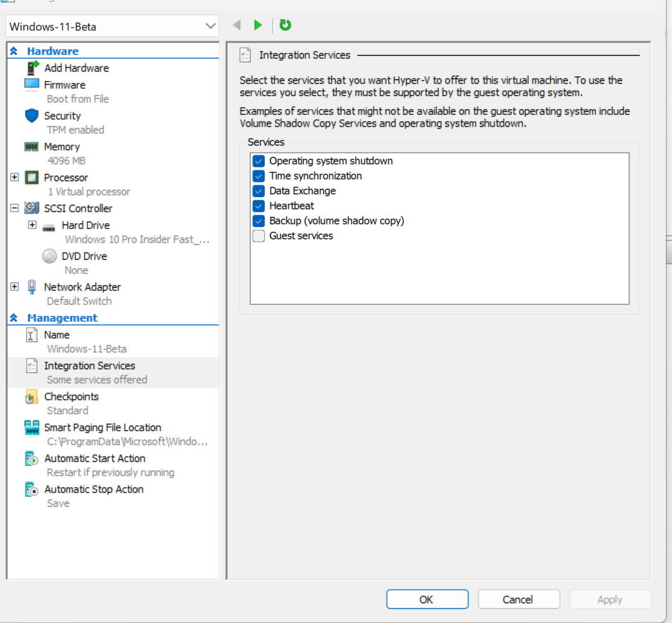Collapse the SCSI Controller node

pos(14,208)
